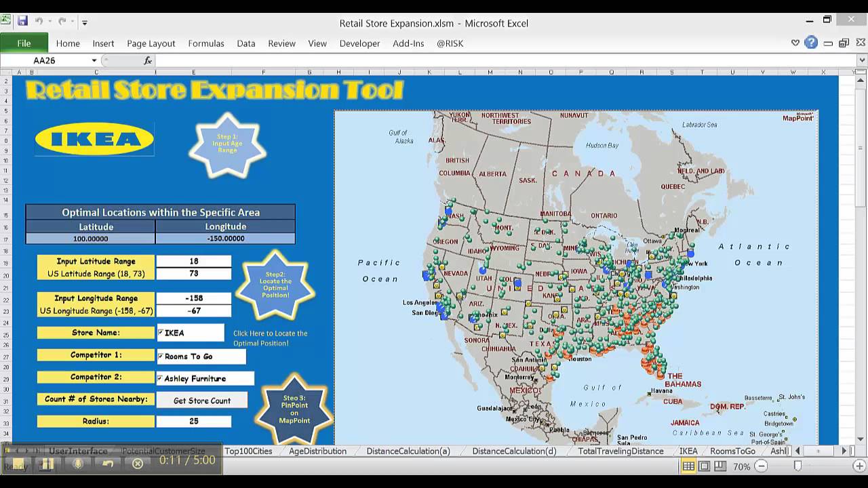
Task: Click the Zoom Out minus button
Action: [x=762, y=466]
